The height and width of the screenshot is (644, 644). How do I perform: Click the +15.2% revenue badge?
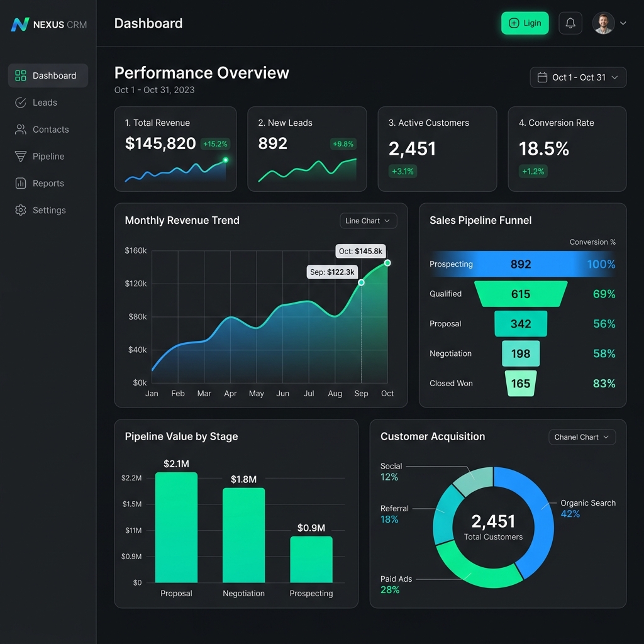pos(215,144)
